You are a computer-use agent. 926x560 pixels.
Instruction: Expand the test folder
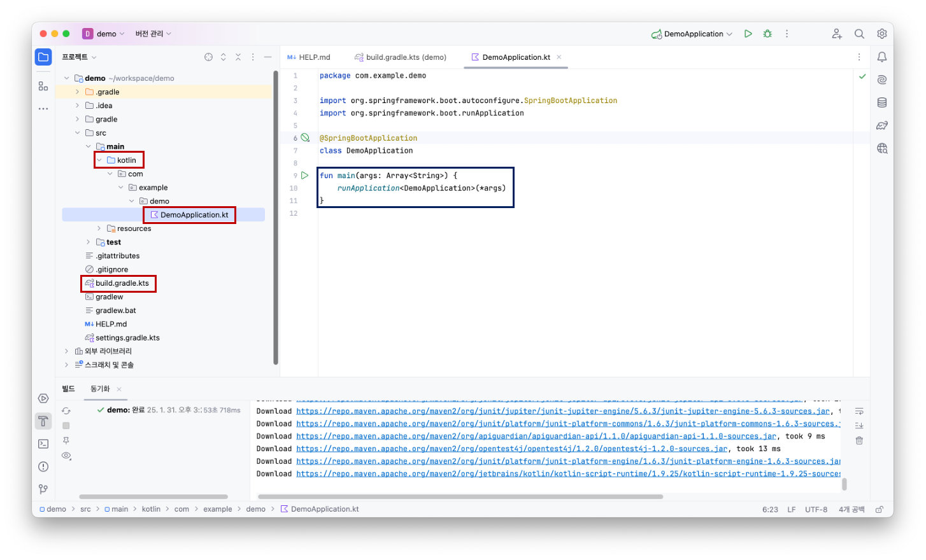[89, 242]
